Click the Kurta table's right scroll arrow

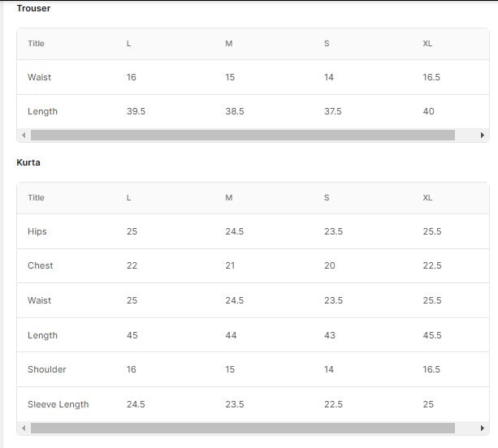[x=482, y=428]
